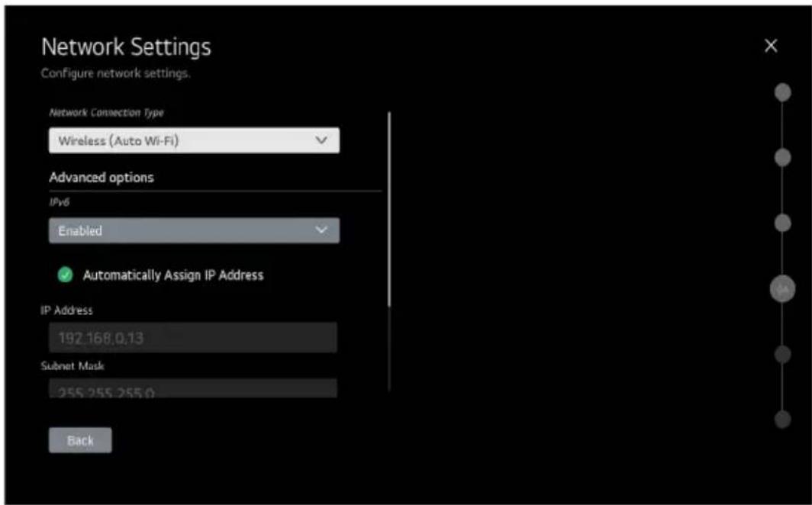Screen dimensions: 812x505
Task: Close the Network Settings screen
Action: coord(771,46)
